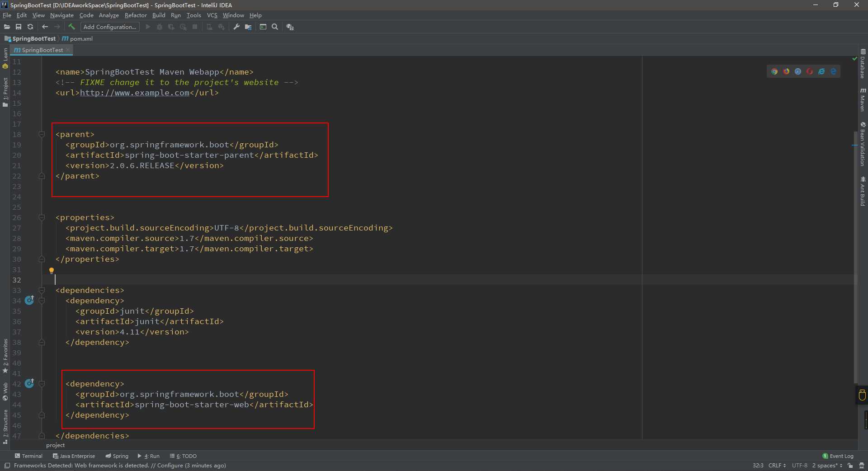Screen dimensions: 868x471
Task: Click the Search Everywhere magnifier icon
Action: pos(275,27)
